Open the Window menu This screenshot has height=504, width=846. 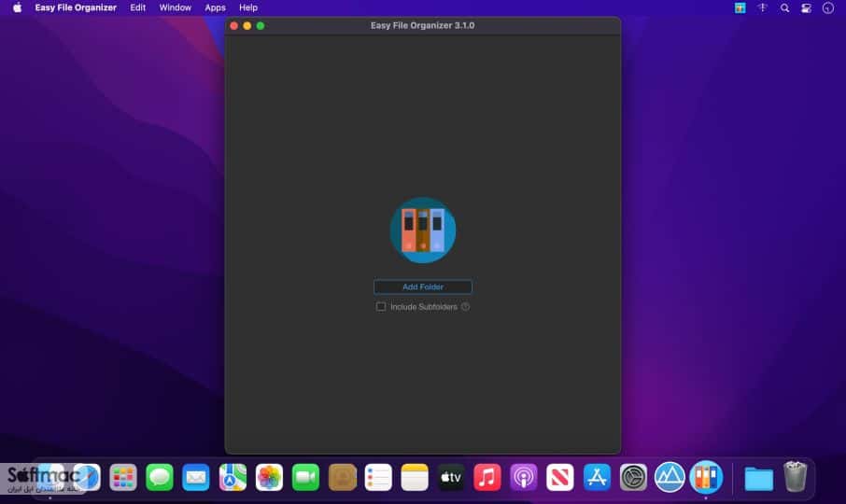point(175,7)
